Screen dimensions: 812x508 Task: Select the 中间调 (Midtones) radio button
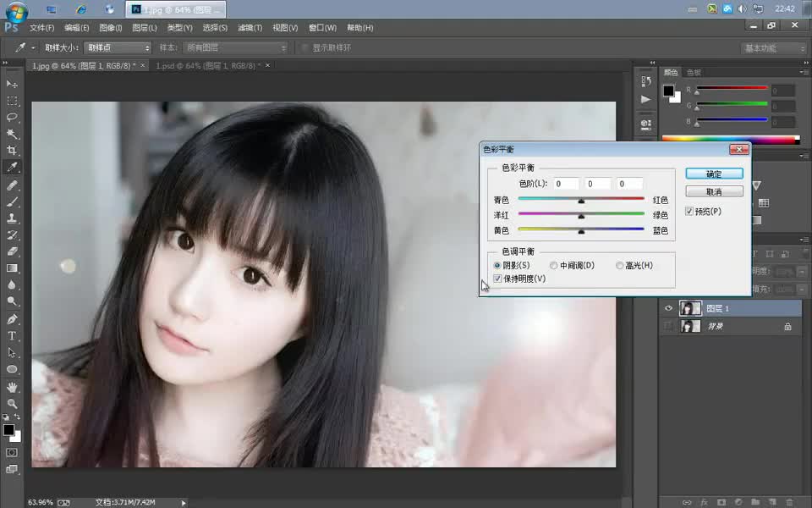[556, 265]
